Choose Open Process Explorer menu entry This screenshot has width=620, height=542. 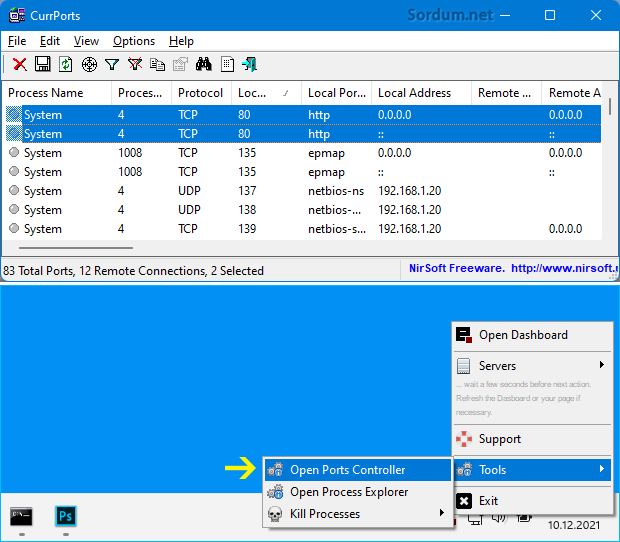click(358, 492)
